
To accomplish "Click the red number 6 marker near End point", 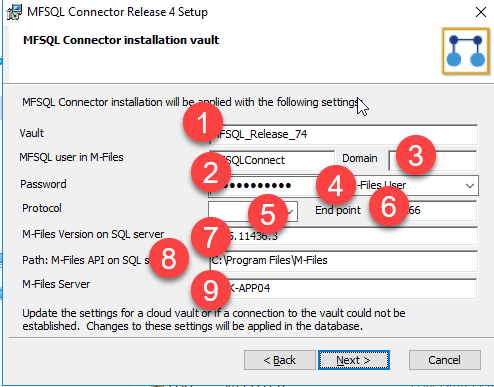I will point(389,207).
